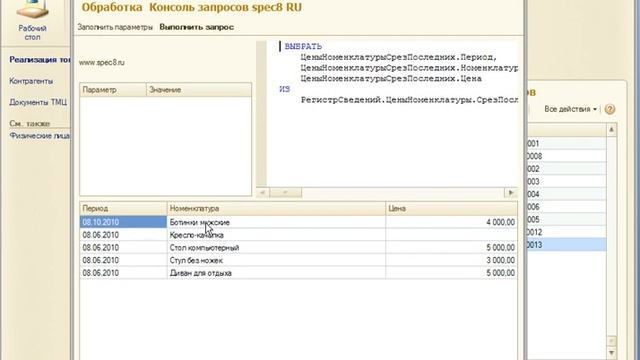Click the 3 000,00 price cell
The height and width of the screenshot is (360, 640).
point(451,260)
